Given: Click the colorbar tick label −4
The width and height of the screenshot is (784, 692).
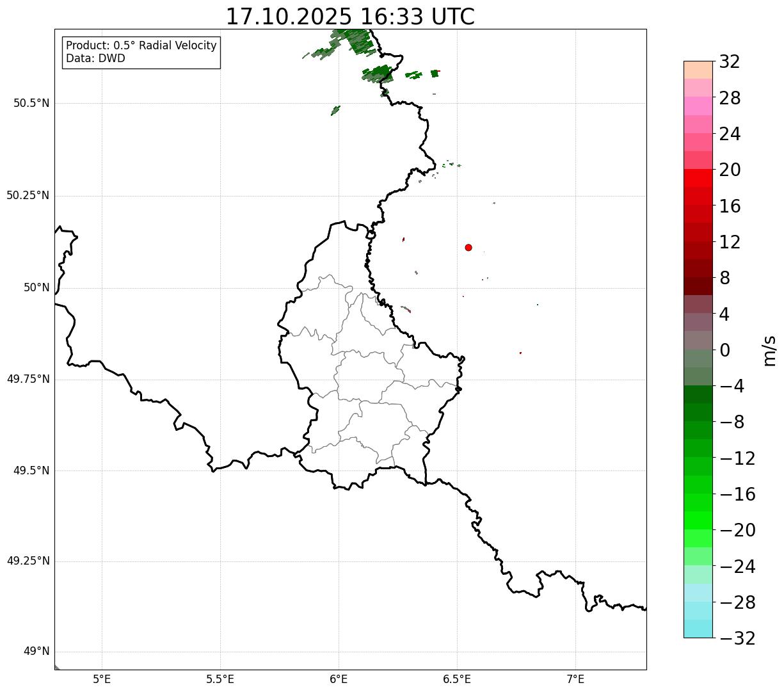Looking at the screenshot, I should tap(732, 386).
